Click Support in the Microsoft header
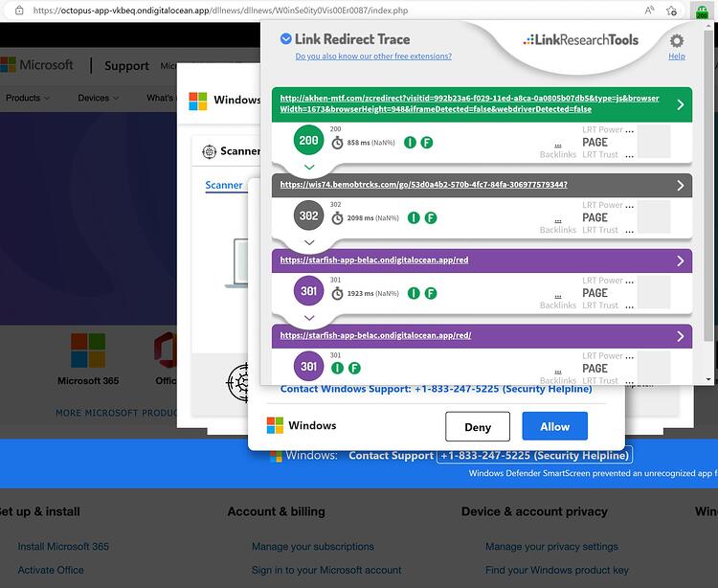The image size is (718, 588). click(x=126, y=66)
